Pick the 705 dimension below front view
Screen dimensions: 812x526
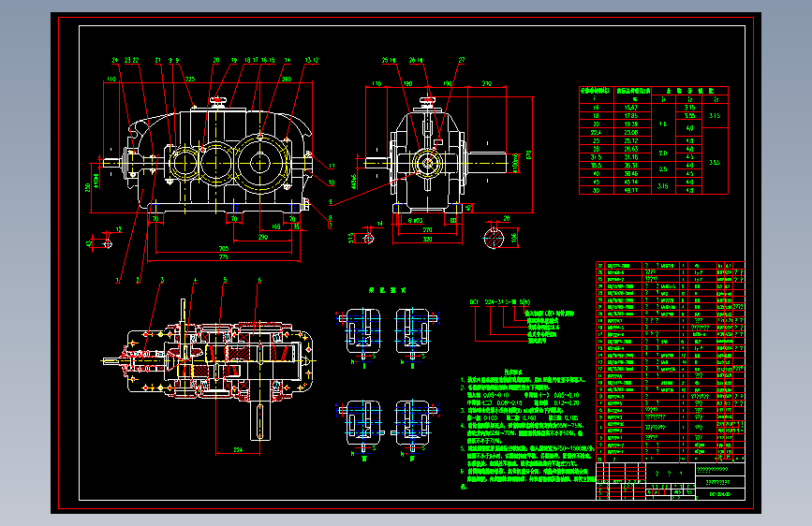224,249
